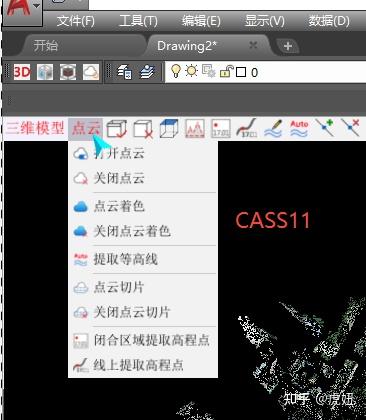Toggle layer 0 freeze sun icon

coord(191,71)
